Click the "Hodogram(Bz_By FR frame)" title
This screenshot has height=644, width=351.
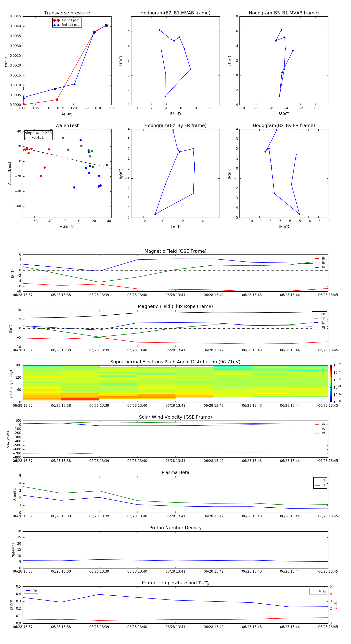coord(175,125)
